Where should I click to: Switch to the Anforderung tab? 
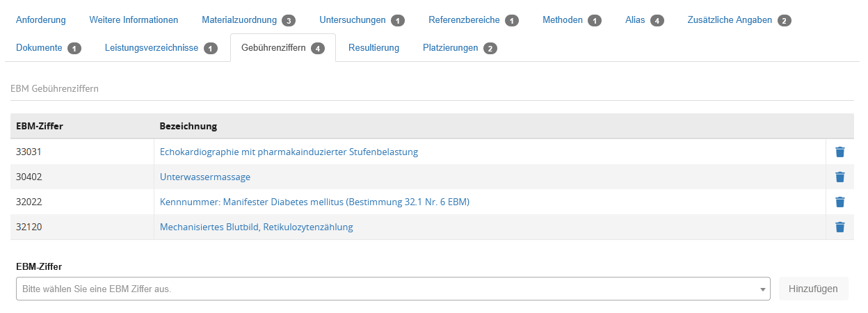tap(41, 20)
